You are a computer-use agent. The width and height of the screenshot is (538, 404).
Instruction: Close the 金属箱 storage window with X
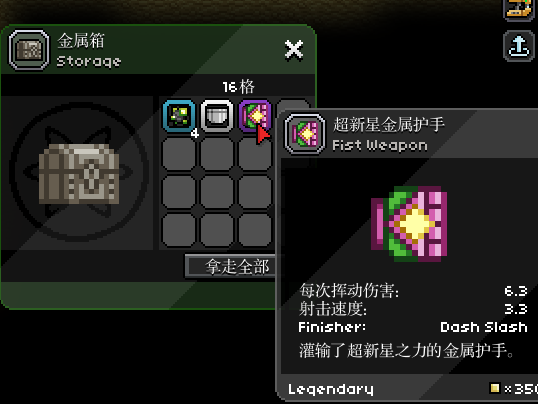coord(294,50)
